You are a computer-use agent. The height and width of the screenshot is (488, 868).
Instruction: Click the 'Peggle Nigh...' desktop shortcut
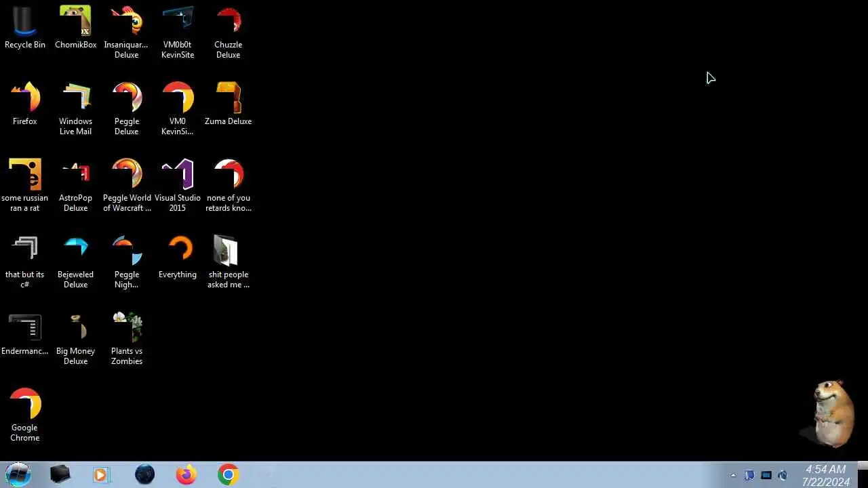(126, 262)
